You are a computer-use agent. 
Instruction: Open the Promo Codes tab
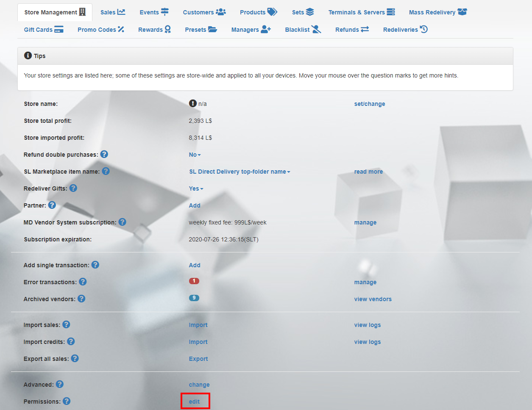tap(101, 30)
